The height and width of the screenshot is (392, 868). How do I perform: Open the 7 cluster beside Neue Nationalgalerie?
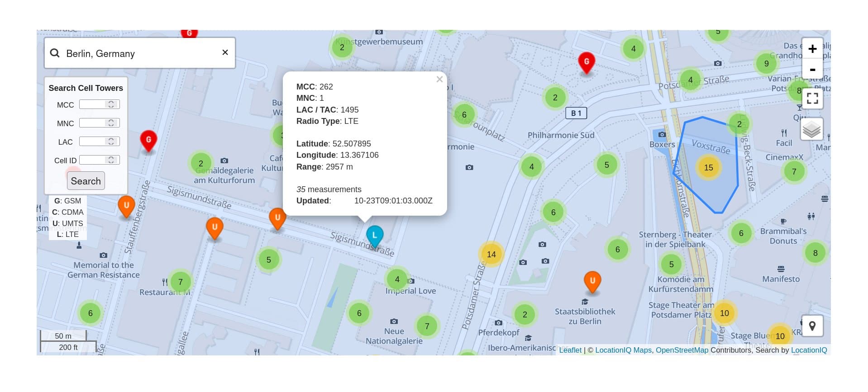click(427, 326)
